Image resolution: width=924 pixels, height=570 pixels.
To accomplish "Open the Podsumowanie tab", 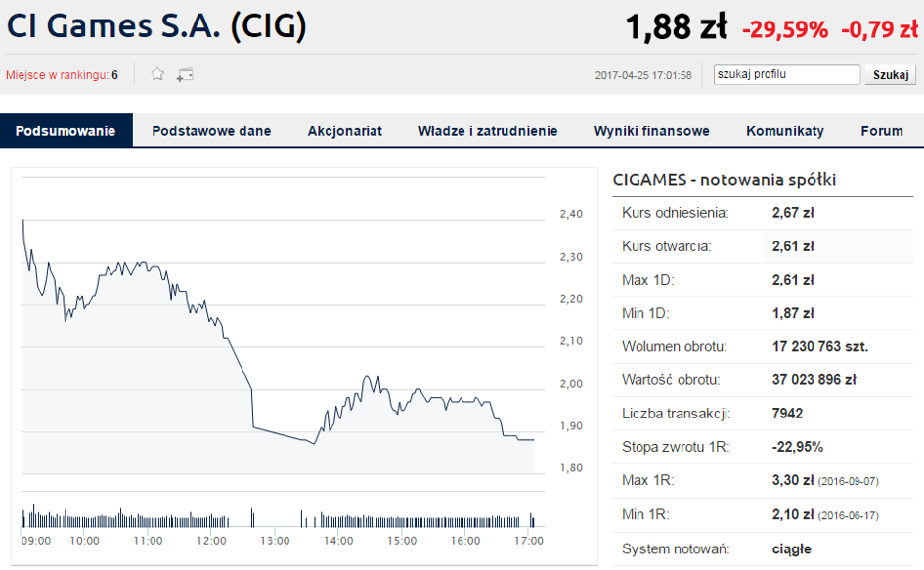I will 66,131.
